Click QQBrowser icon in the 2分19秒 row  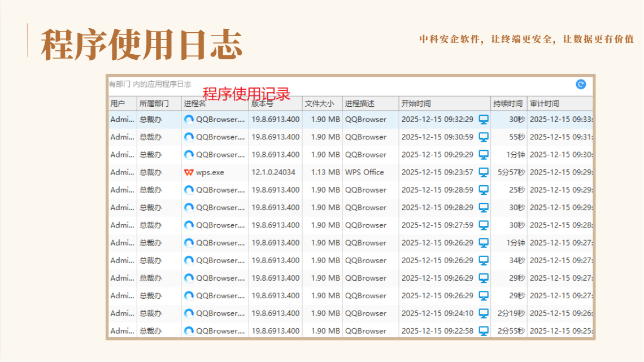pyautogui.click(x=189, y=313)
